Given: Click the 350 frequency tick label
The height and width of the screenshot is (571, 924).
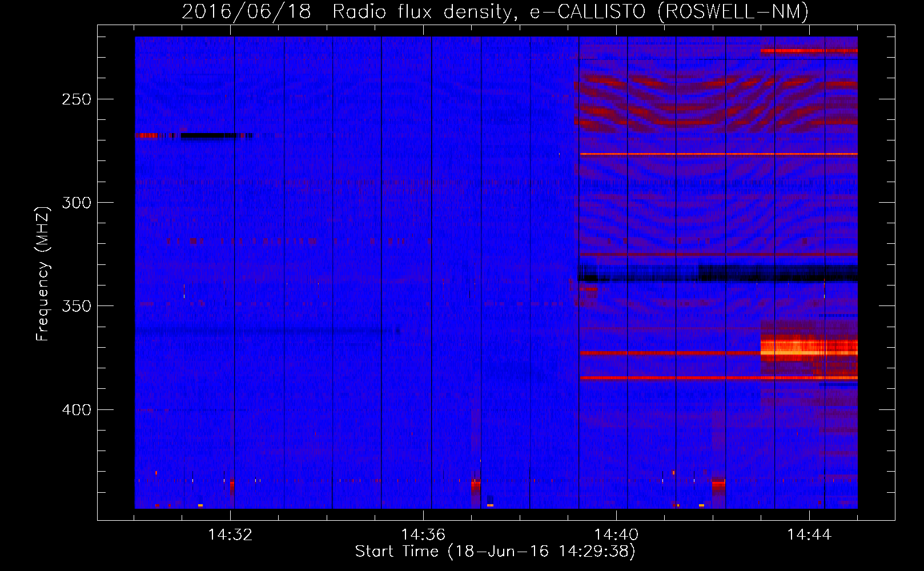Looking at the screenshot, I should pyautogui.click(x=77, y=306).
